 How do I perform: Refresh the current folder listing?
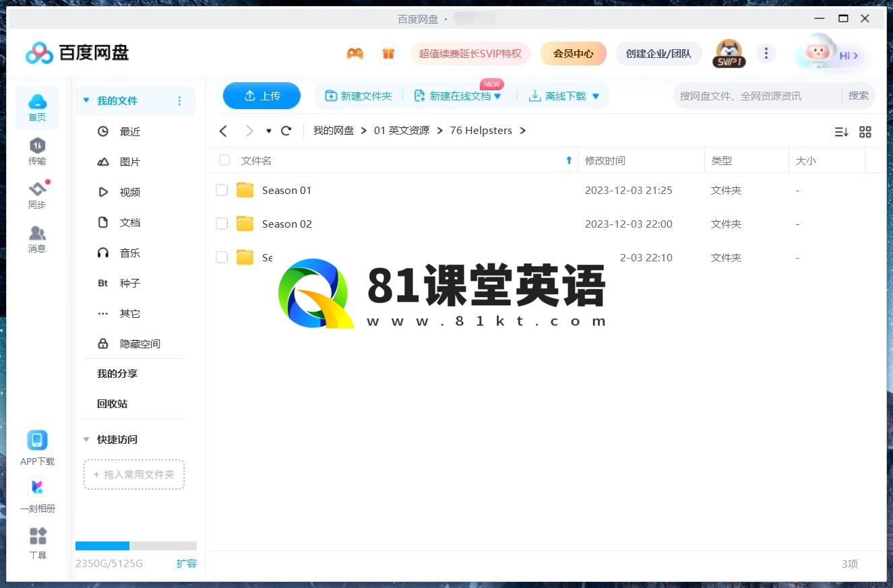coord(286,131)
